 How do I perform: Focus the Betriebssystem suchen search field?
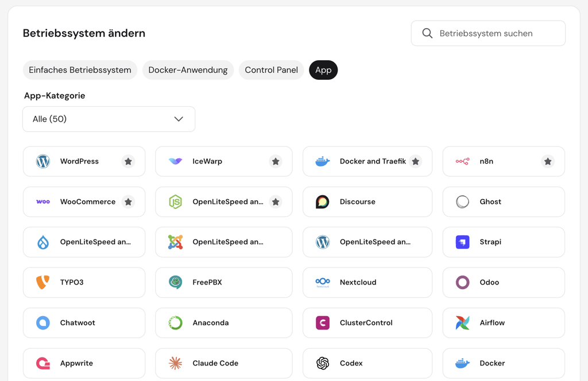[488, 33]
